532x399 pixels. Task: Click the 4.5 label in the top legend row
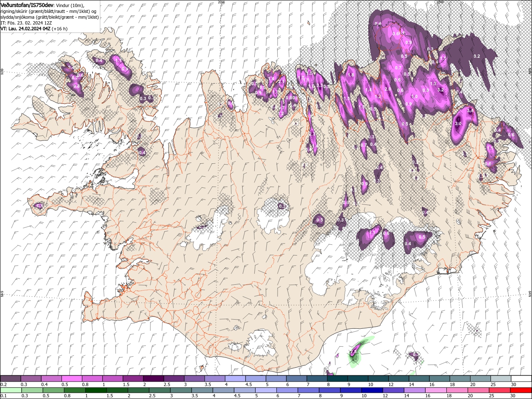248,384
